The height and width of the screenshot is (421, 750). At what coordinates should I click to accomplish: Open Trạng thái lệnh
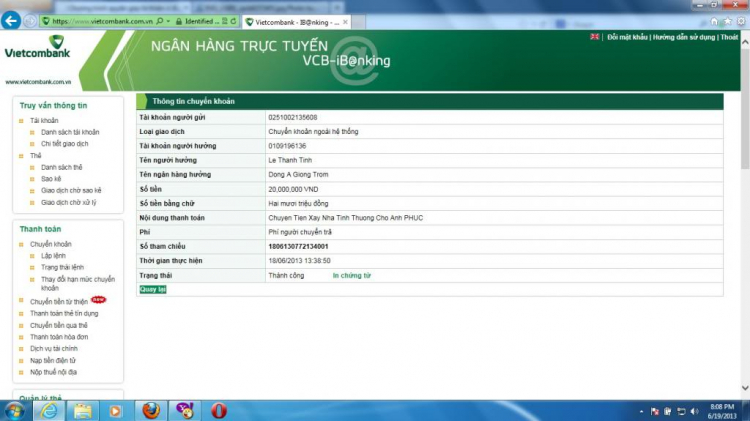pos(62,267)
